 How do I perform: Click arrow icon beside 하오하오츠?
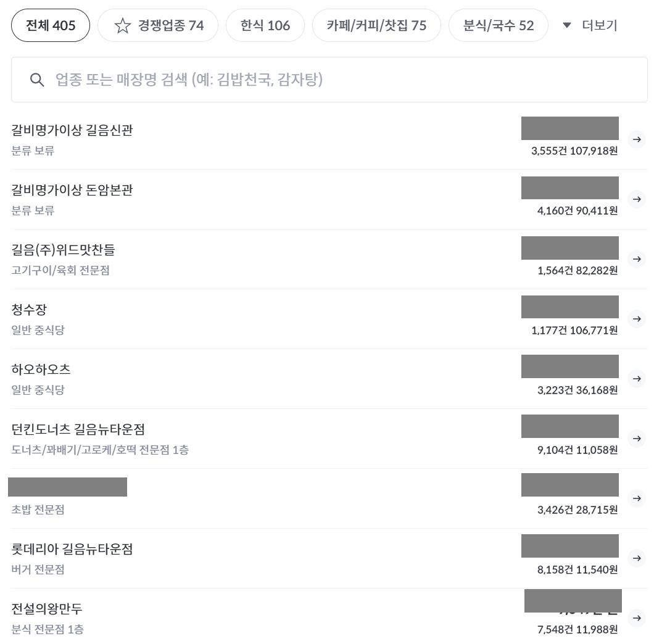(x=637, y=379)
